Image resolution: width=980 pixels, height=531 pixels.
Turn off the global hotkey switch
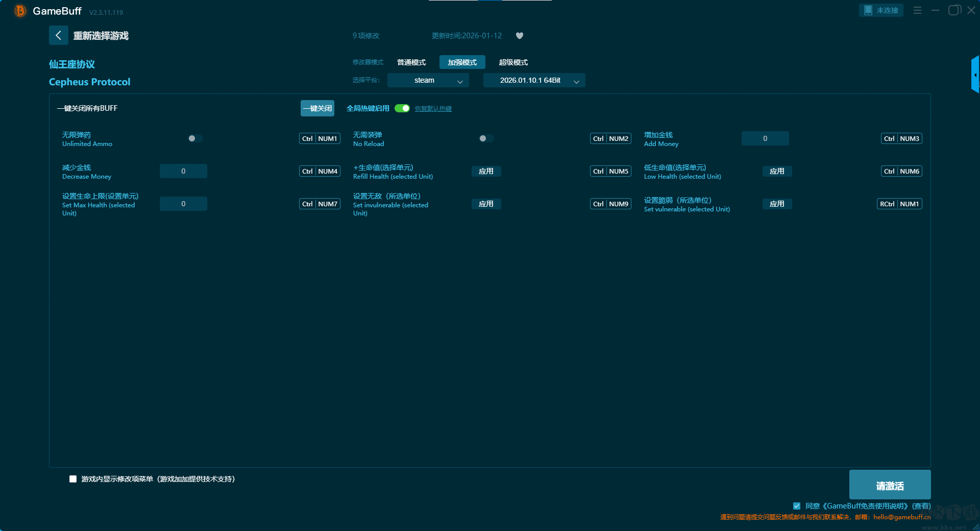402,108
